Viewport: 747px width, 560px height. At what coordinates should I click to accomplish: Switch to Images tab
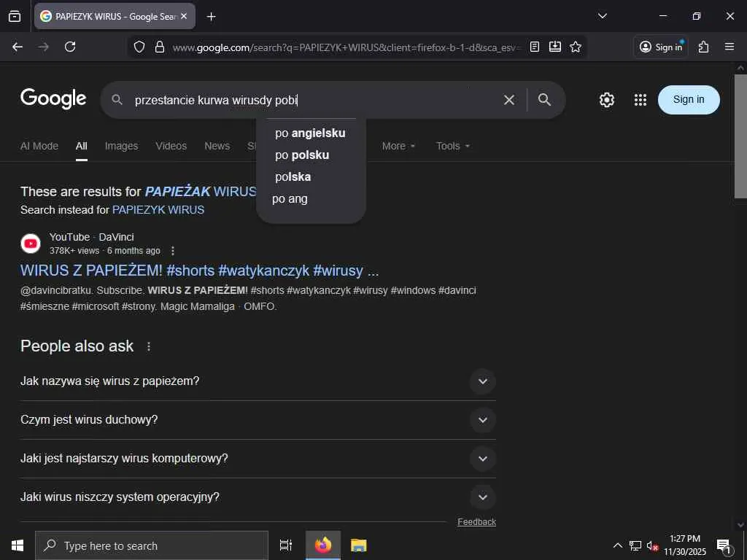[122, 146]
